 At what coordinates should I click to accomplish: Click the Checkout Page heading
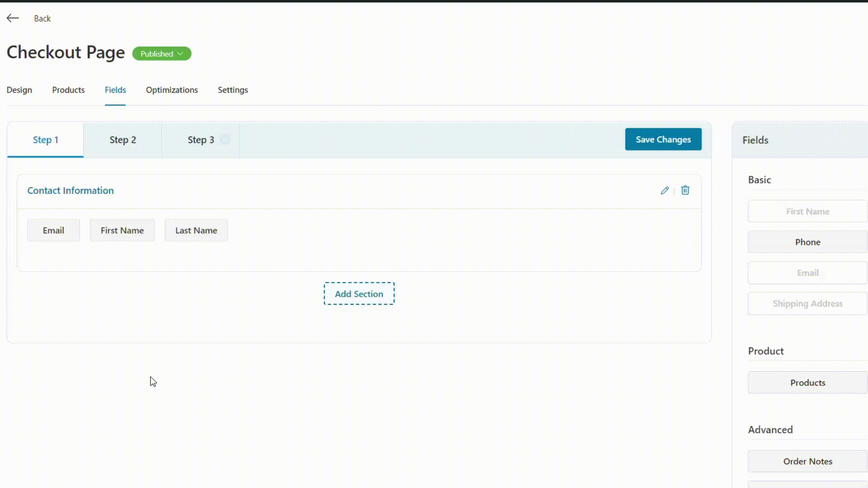(x=66, y=52)
